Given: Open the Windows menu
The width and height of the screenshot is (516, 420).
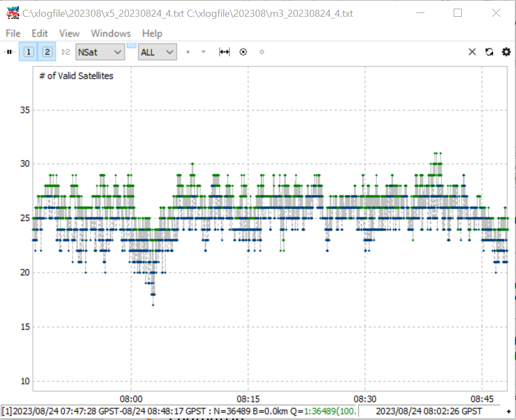Looking at the screenshot, I should tap(111, 34).
